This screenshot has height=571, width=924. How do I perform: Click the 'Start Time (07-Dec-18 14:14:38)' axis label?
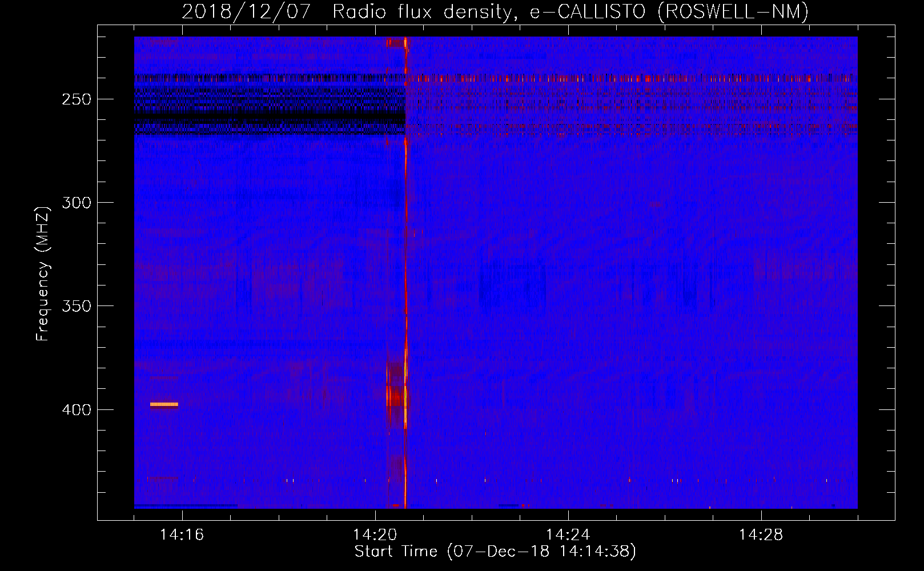(x=495, y=552)
